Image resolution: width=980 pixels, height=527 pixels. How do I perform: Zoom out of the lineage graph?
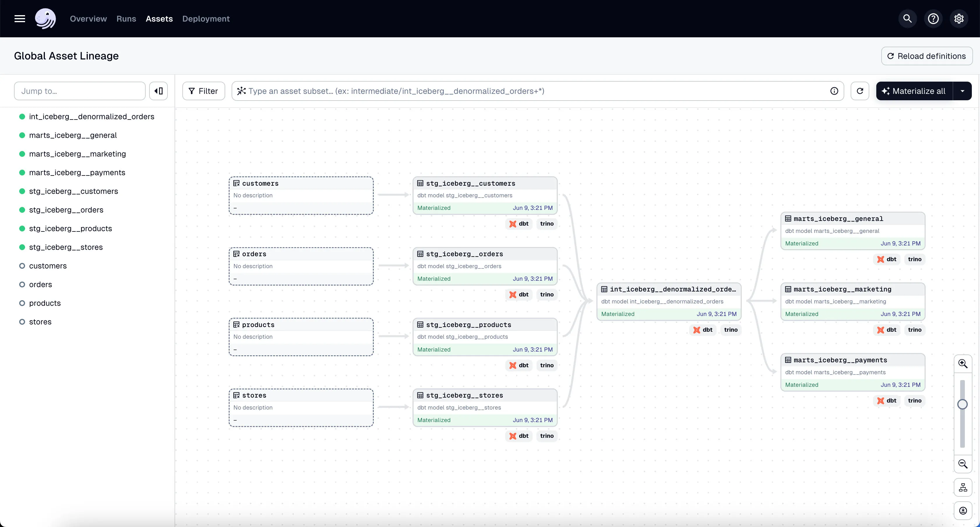[963, 464]
